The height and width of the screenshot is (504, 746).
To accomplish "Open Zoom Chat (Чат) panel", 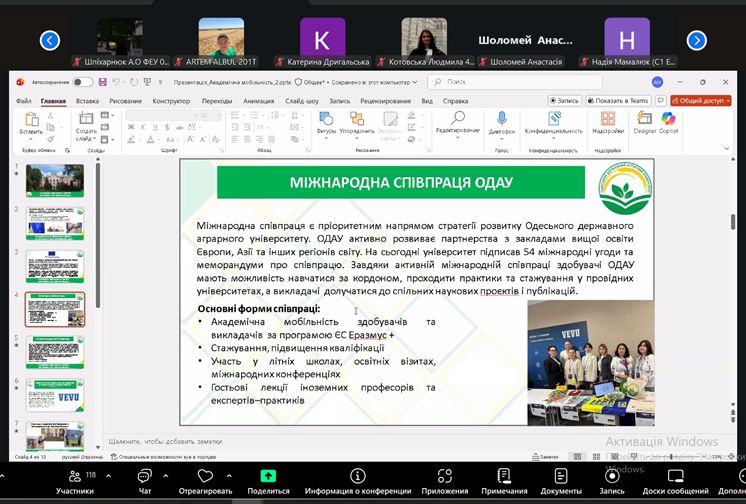I will coord(144,476).
